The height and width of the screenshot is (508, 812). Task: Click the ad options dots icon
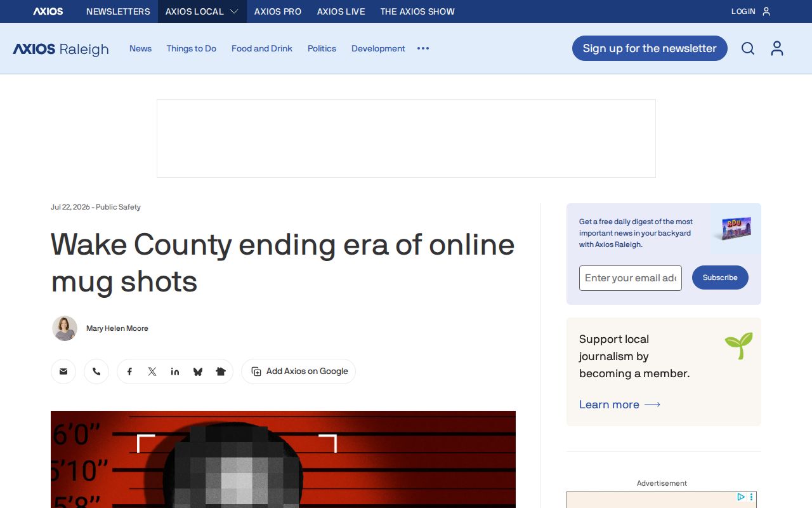tap(752, 497)
